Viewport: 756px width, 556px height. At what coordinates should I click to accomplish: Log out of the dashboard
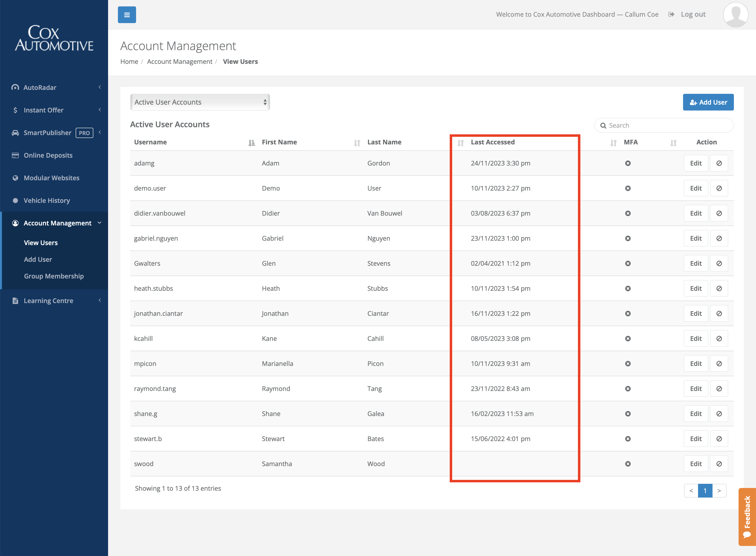[687, 14]
